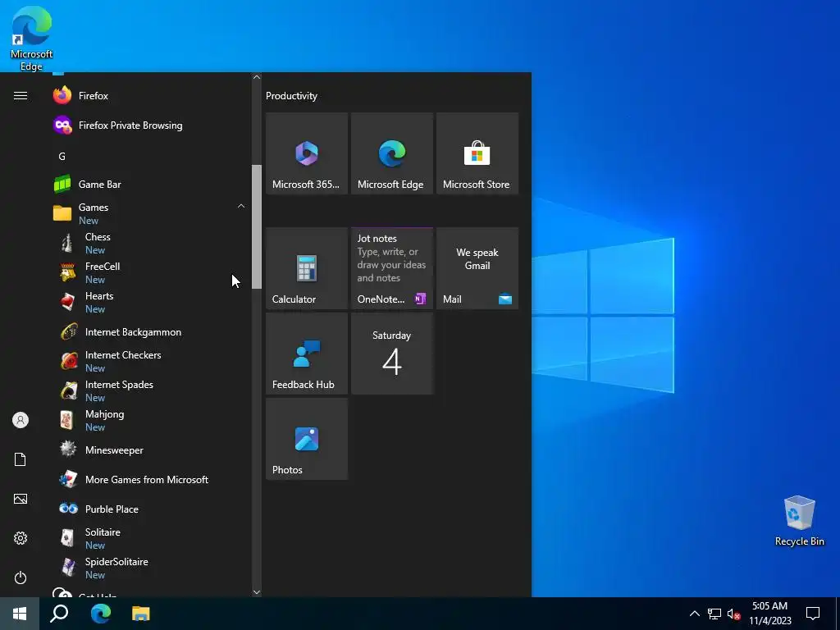Open the notification center
The height and width of the screenshot is (630, 840).
[x=813, y=614]
